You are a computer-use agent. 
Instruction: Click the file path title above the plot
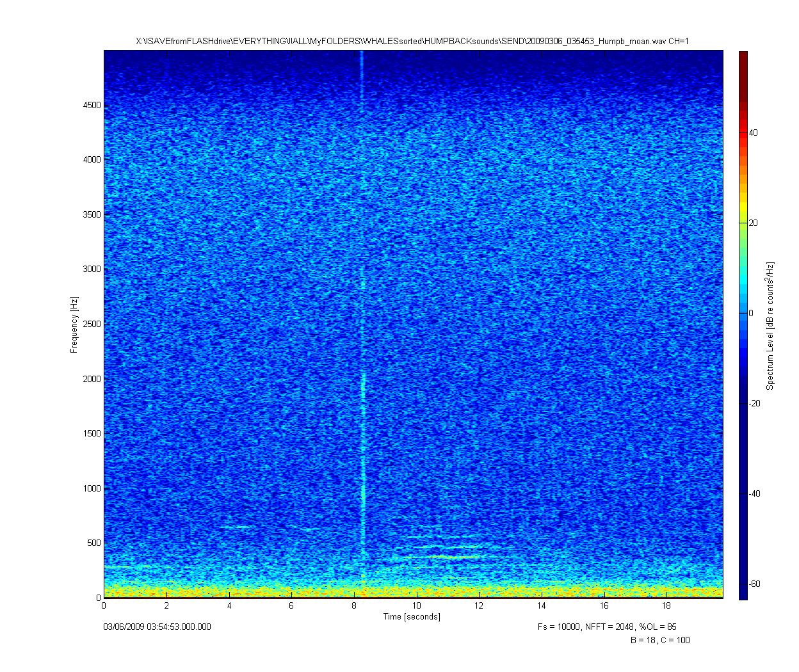click(x=412, y=41)
